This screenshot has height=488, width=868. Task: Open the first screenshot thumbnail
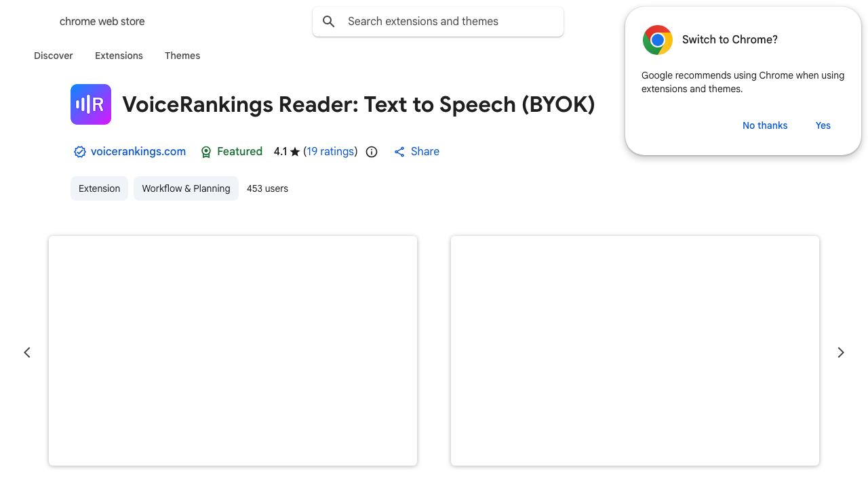click(x=233, y=350)
